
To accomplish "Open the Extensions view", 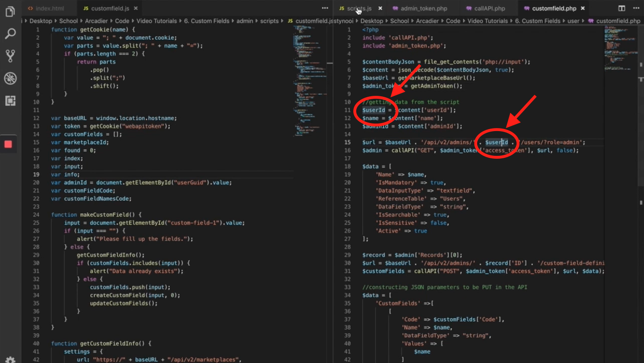I will [x=10, y=100].
